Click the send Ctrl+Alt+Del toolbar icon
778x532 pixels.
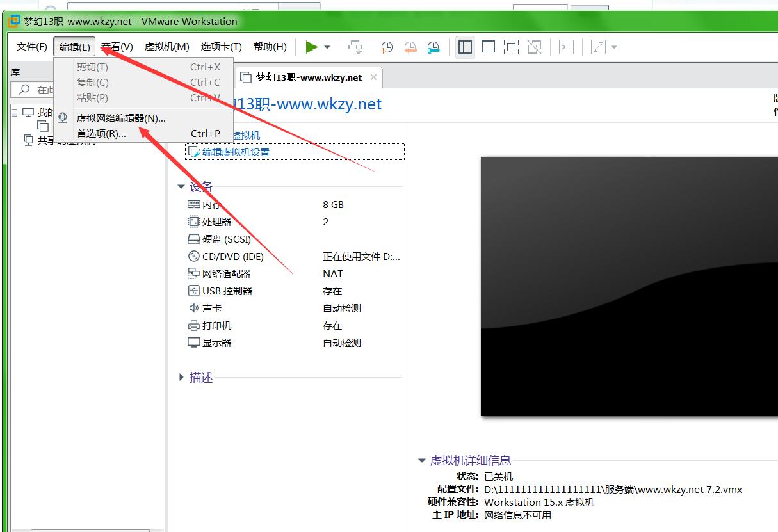coord(355,47)
